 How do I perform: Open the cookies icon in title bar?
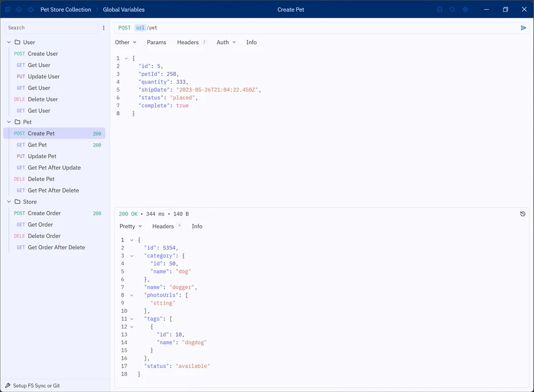tap(30, 10)
